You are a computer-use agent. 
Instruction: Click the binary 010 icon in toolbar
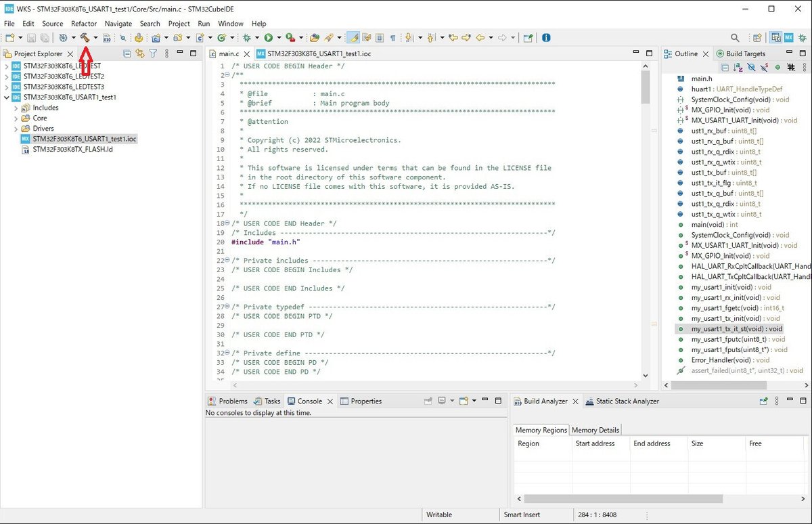tap(107, 37)
